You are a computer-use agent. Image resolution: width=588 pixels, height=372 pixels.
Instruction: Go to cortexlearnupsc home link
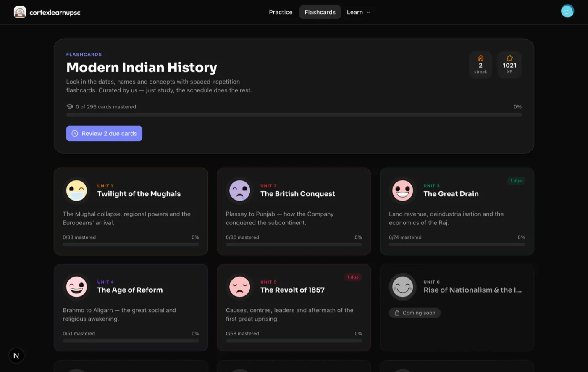(x=47, y=12)
